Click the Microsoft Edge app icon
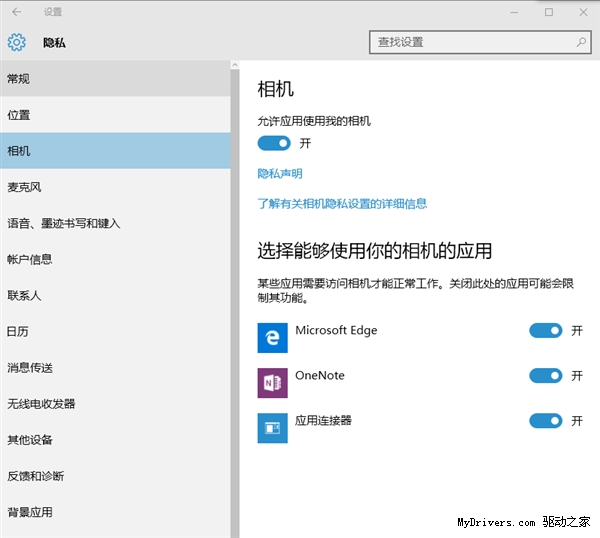 272,338
